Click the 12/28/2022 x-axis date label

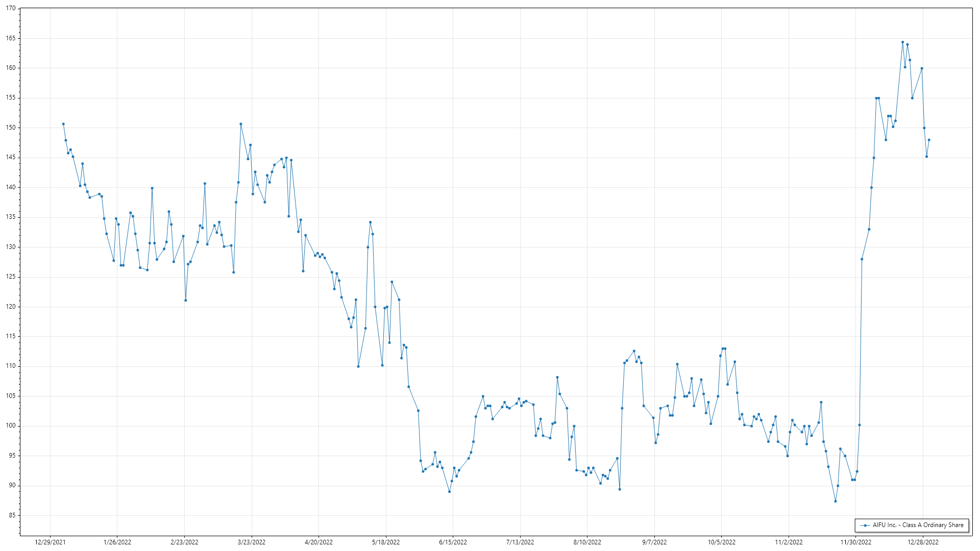coord(923,542)
